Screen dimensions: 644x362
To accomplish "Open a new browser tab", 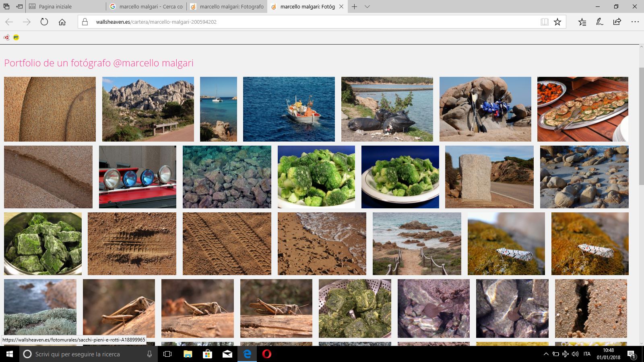I will (354, 6).
